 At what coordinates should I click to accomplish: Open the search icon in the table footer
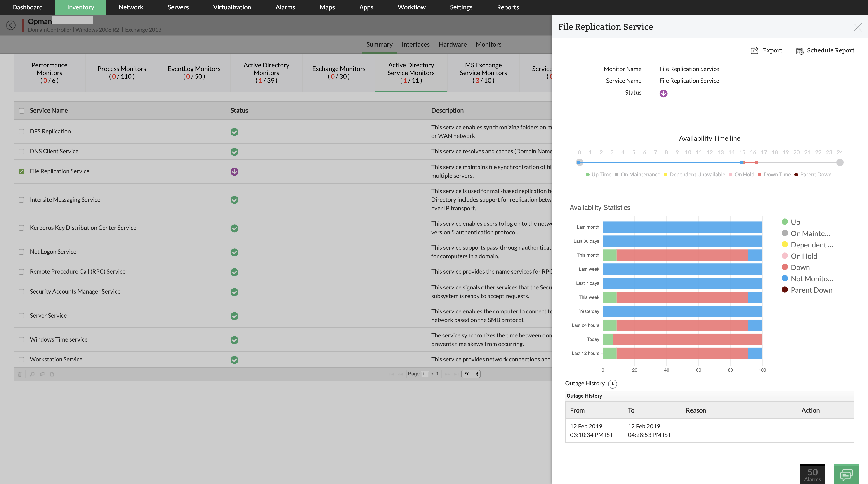pos(32,374)
